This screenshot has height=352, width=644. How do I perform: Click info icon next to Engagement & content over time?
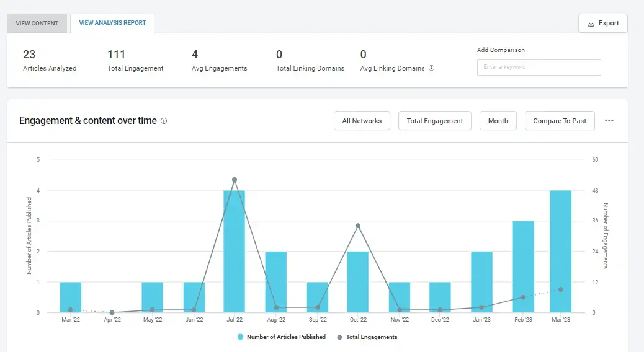click(163, 121)
